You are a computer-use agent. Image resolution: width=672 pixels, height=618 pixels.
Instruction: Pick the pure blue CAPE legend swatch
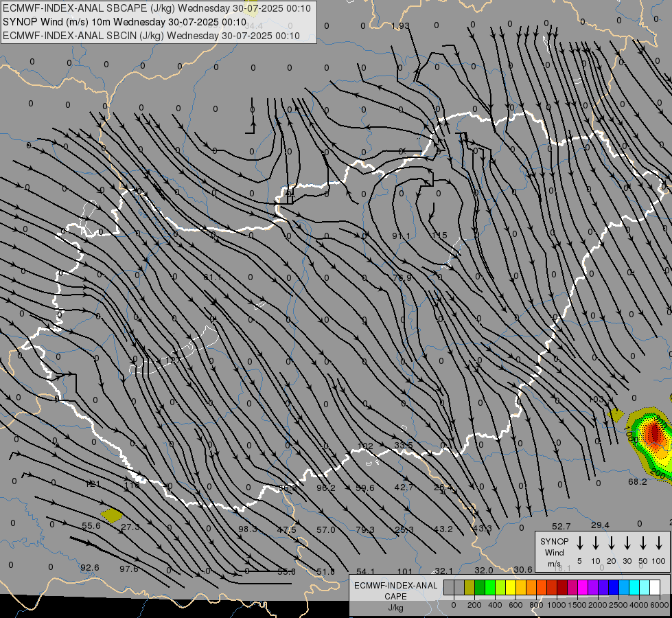click(613, 588)
